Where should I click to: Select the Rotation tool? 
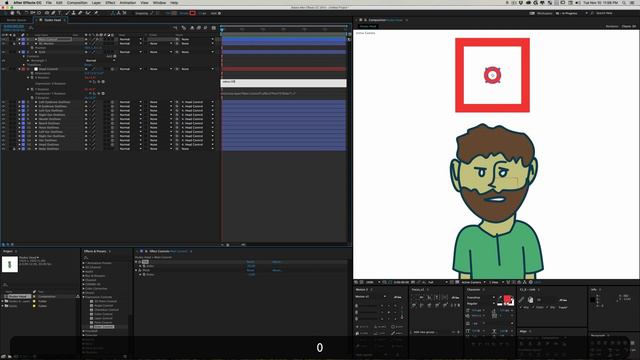[26, 13]
